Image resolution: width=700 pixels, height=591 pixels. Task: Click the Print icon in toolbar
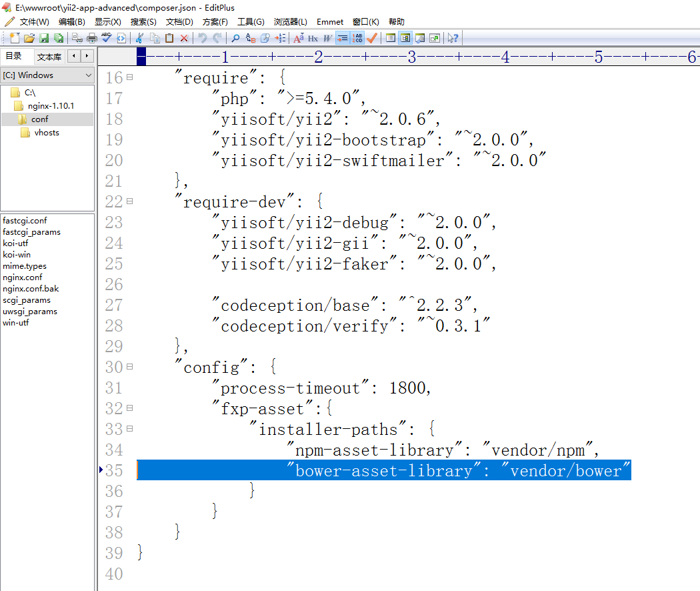(92, 38)
